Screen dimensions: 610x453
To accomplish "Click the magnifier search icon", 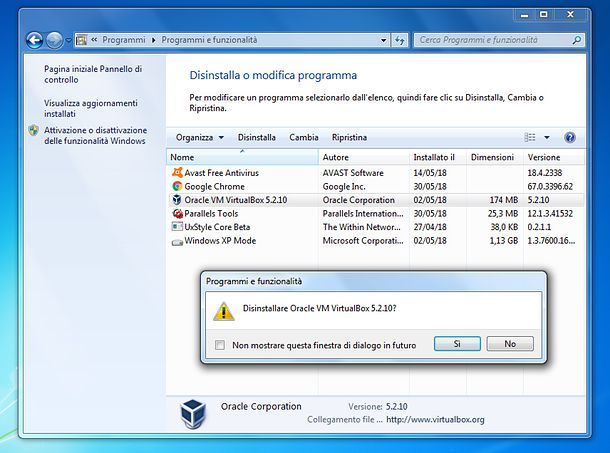I will click(x=577, y=40).
